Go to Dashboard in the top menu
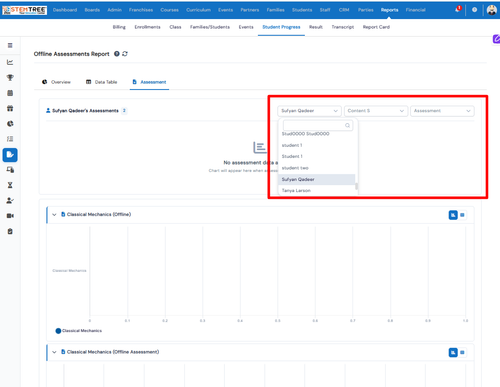This screenshot has width=500, height=387. pos(65,10)
